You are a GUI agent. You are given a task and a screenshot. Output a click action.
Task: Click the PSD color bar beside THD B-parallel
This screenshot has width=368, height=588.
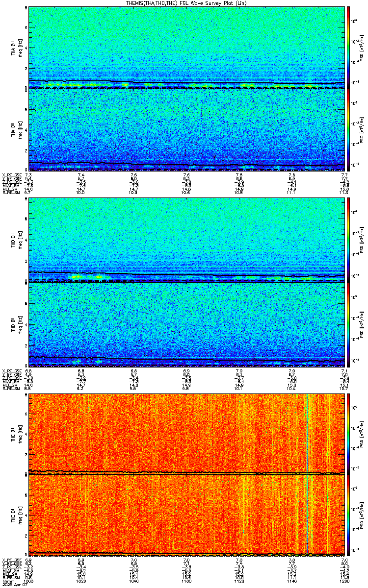click(x=348, y=323)
